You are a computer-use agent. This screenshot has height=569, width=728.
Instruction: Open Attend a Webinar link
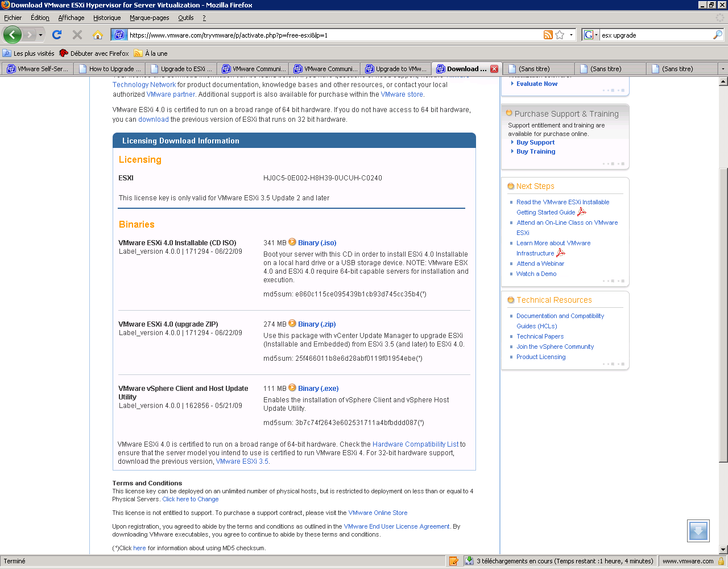pos(540,263)
